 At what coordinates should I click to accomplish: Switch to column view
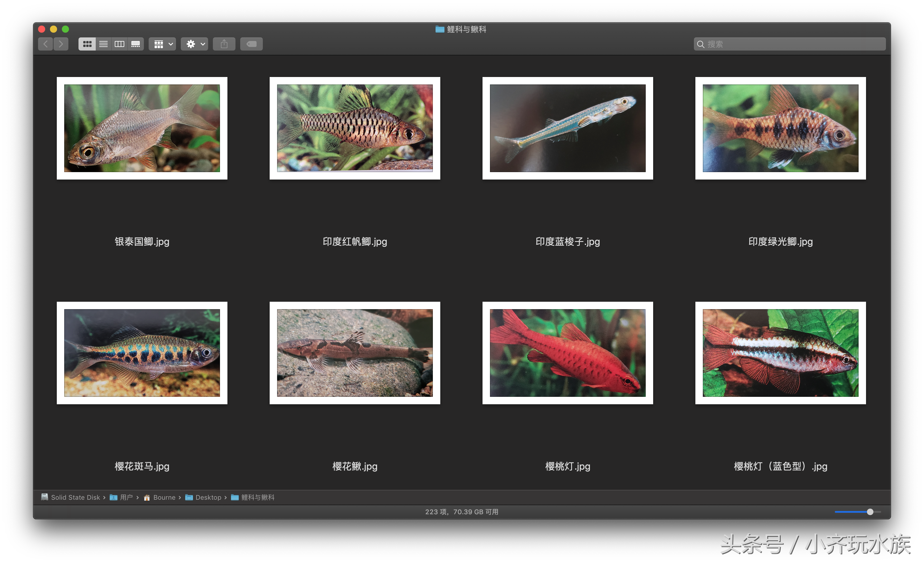click(120, 44)
